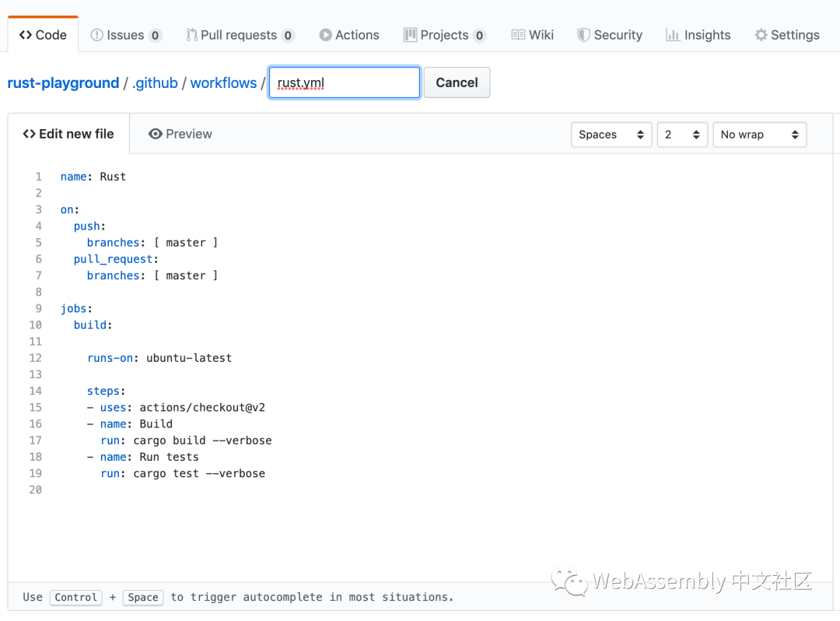Open the .github folder breadcrumb

155,83
